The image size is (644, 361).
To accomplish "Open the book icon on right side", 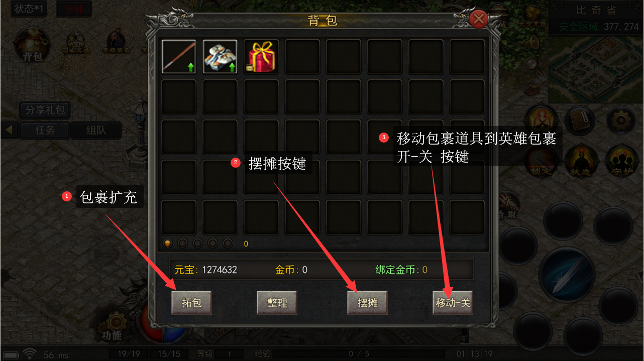I will (x=580, y=121).
